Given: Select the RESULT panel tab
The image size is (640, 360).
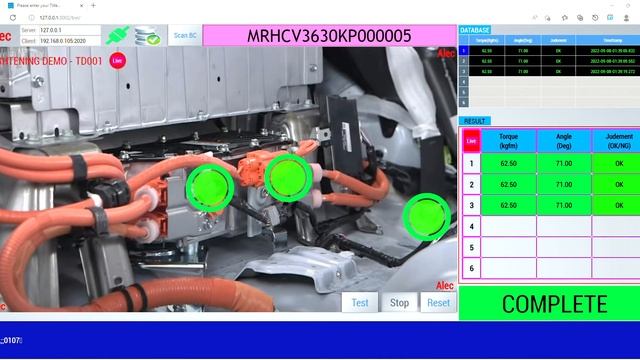Looking at the screenshot, I should point(474,121).
